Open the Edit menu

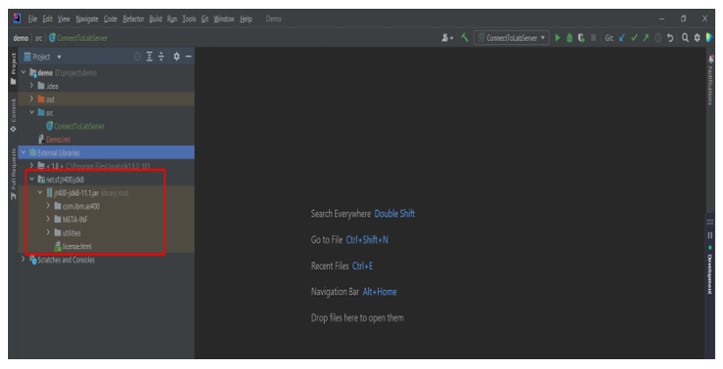[47, 19]
